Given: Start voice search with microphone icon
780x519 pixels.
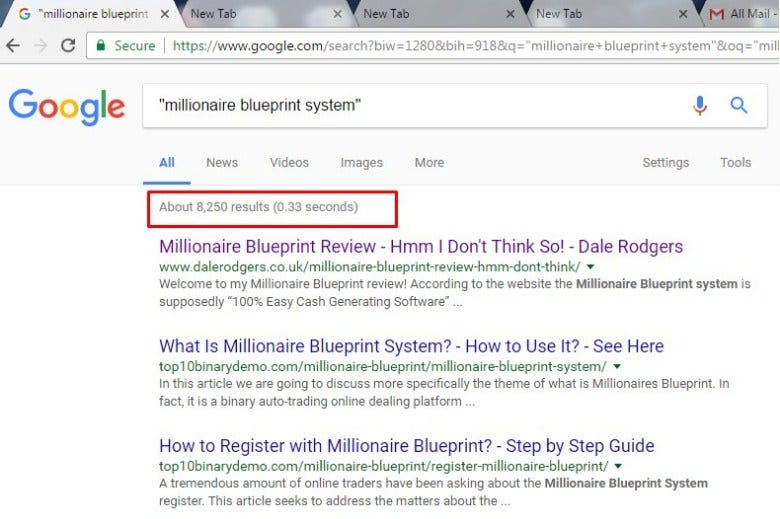Looking at the screenshot, I should [x=699, y=105].
